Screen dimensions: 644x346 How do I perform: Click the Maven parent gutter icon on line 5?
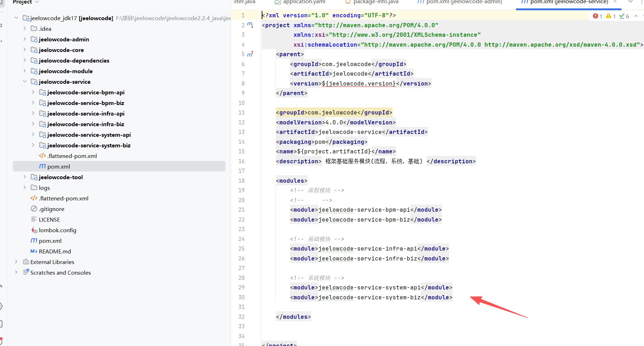pos(250,54)
